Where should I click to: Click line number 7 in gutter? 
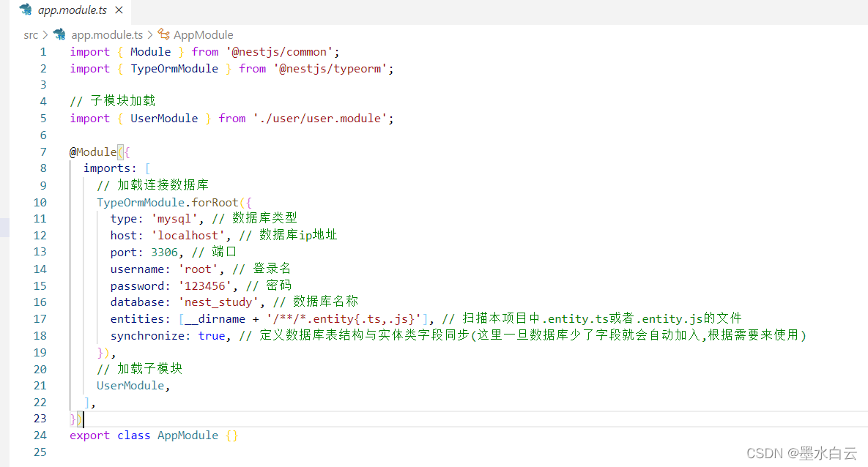43,152
